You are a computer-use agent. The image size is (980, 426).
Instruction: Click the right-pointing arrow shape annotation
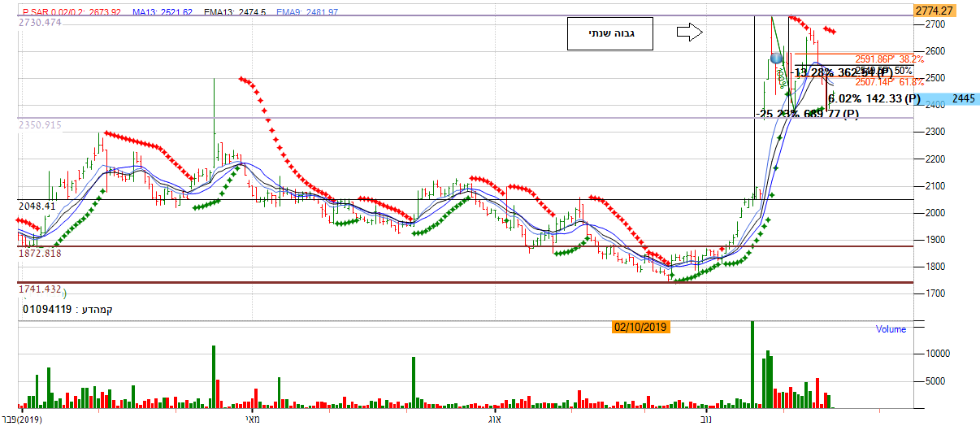pos(688,33)
